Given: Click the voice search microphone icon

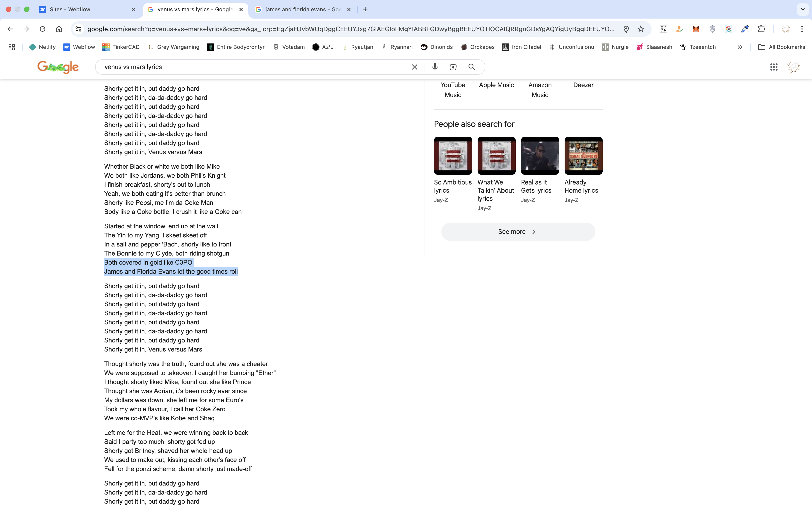Looking at the screenshot, I should (x=435, y=67).
